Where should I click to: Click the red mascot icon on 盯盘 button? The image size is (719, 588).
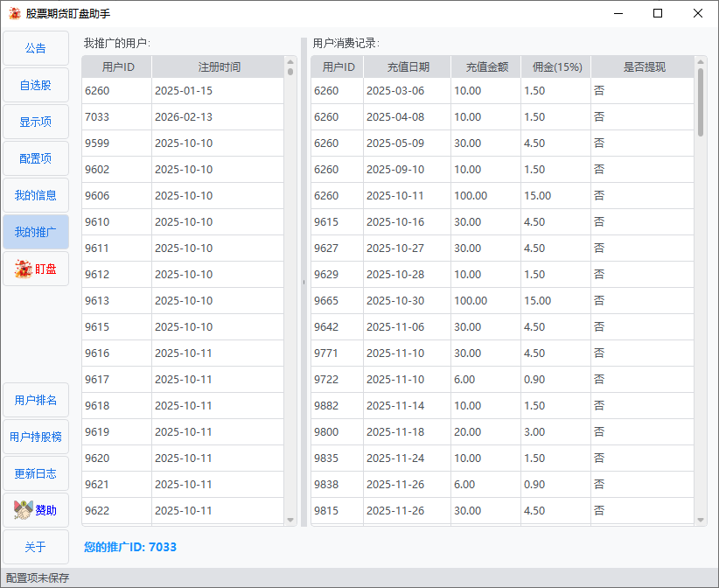[x=23, y=269]
